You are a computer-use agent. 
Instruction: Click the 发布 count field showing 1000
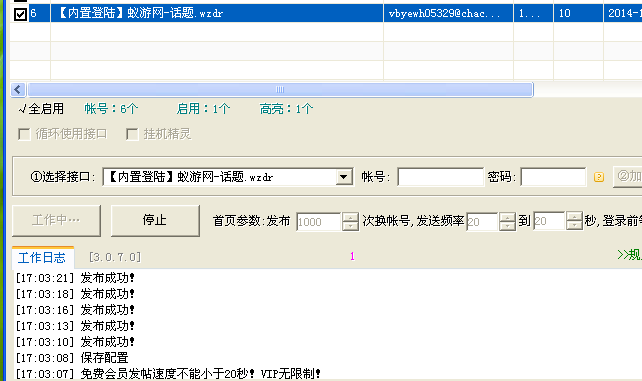[x=319, y=221]
